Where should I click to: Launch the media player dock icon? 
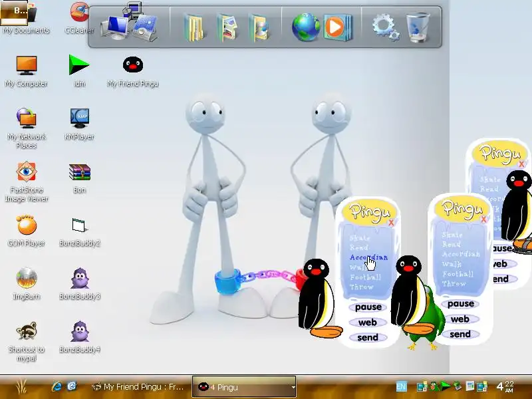[337, 27]
